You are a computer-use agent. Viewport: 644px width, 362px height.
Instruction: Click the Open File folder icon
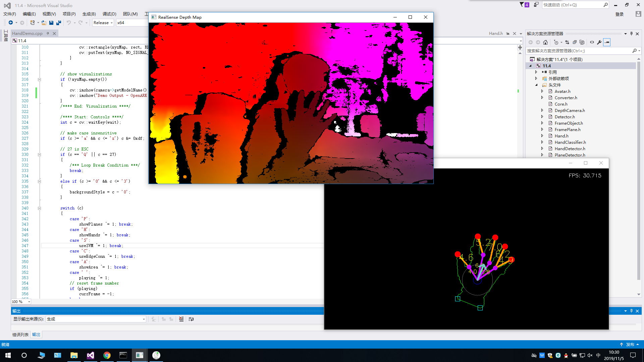click(44, 23)
